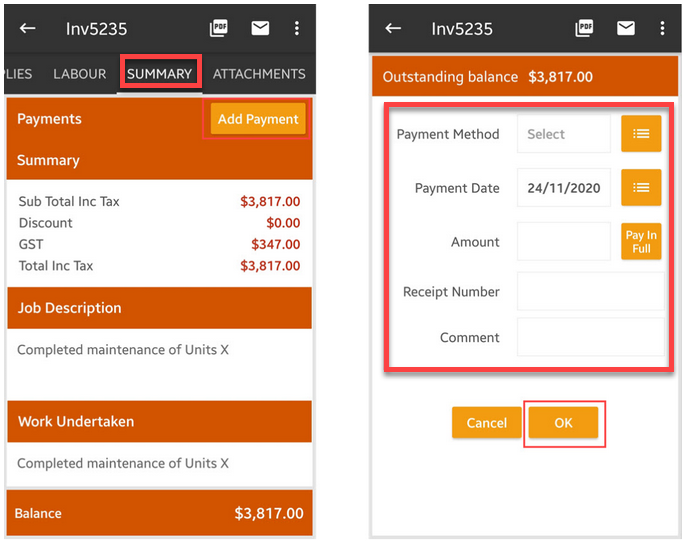Switch to the LABOUR tab
692x545 pixels.
click(x=80, y=74)
